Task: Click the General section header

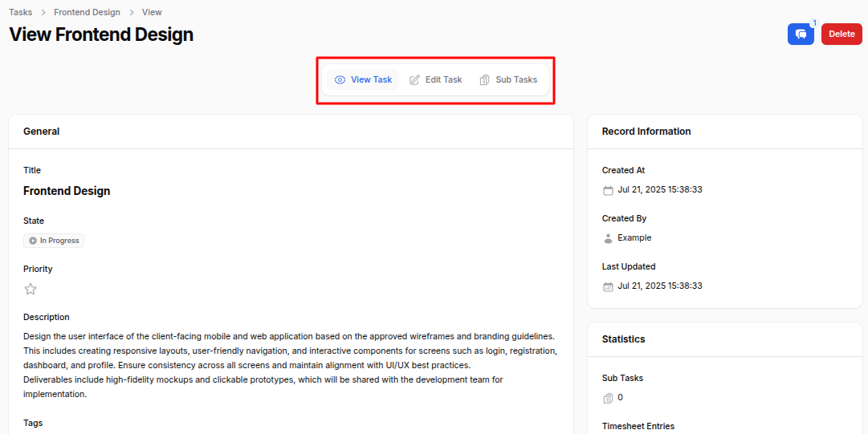Action: click(42, 132)
